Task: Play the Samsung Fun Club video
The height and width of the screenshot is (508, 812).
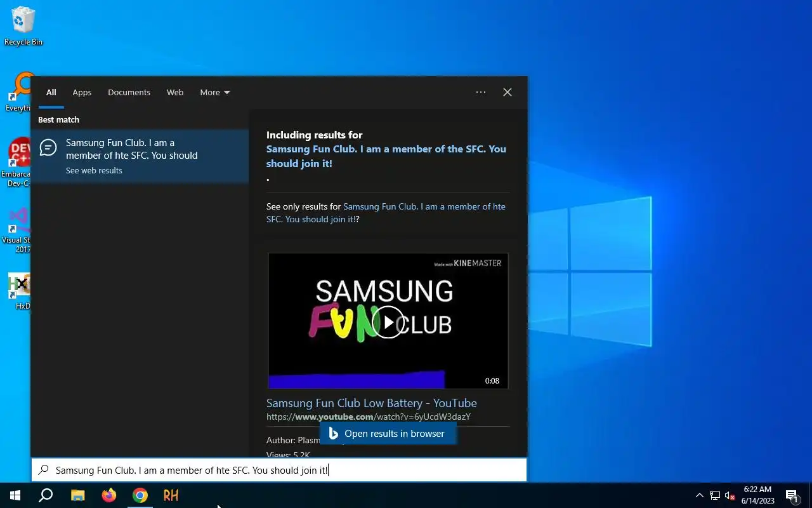Action: pyautogui.click(x=388, y=322)
